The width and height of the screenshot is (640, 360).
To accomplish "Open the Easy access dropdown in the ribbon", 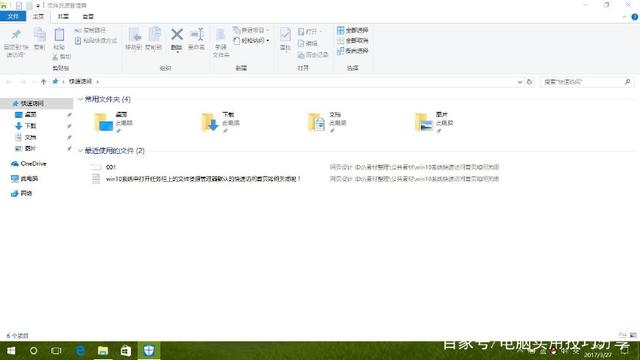I will click(x=251, y=40).
